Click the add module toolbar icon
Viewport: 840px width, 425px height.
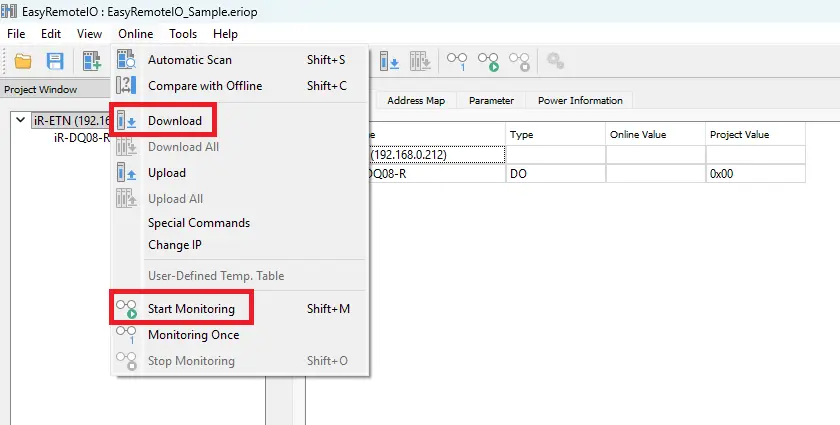pyautogui.click(x=92, y=61)
